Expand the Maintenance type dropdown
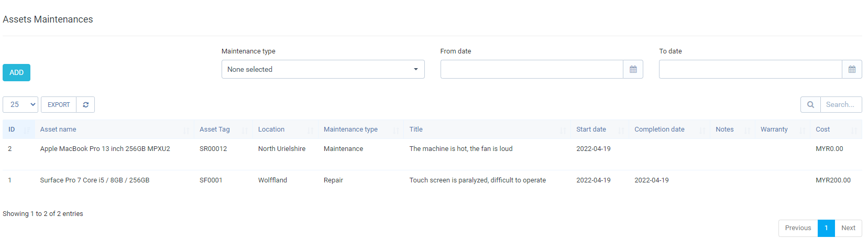The height and width of the screenshot is (238, 868). pyautogui.click(x=323, y=69)
